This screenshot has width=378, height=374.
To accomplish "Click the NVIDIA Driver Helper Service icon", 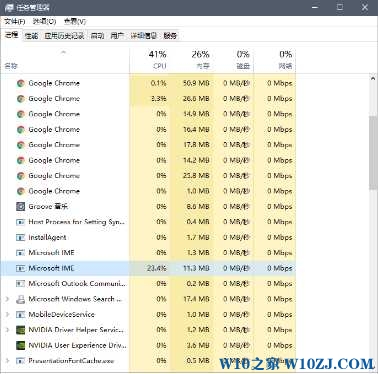I will point(21,330).
